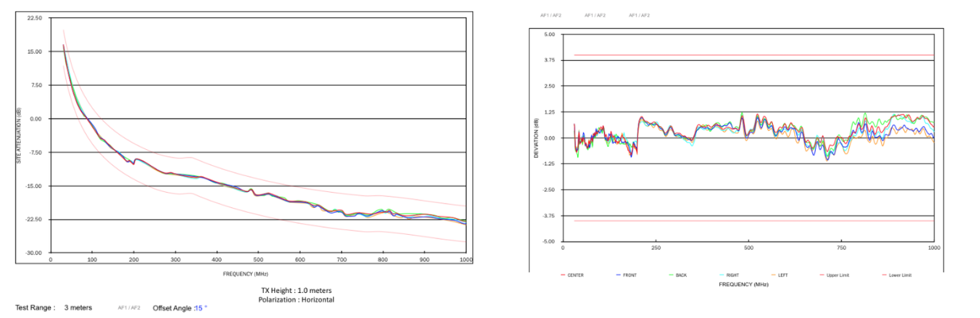Viewport: 980px width, 318px height.
Task: Select the Upper Limit legend item
Action: click(837, 275)
